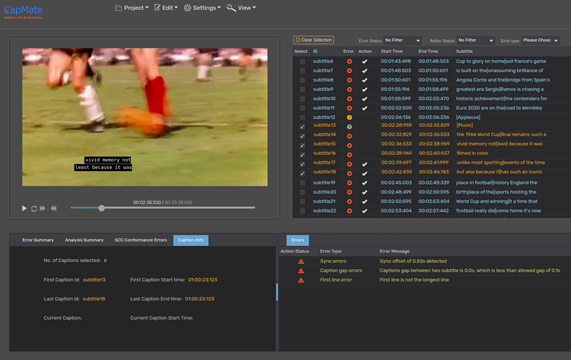Click the subtitle16 ID link
Image resolution: width=571 pixels, height=360 pixels.
pyautogui.click(x=324, y=153)
